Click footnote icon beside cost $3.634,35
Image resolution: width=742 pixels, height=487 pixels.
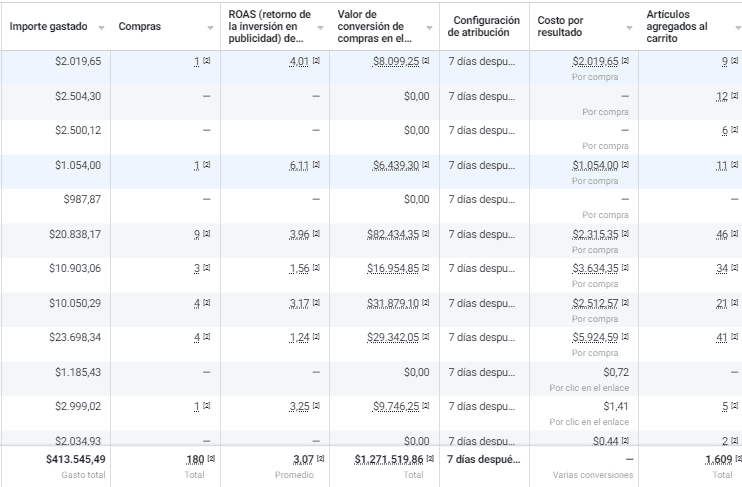click(x=625, y=268)
